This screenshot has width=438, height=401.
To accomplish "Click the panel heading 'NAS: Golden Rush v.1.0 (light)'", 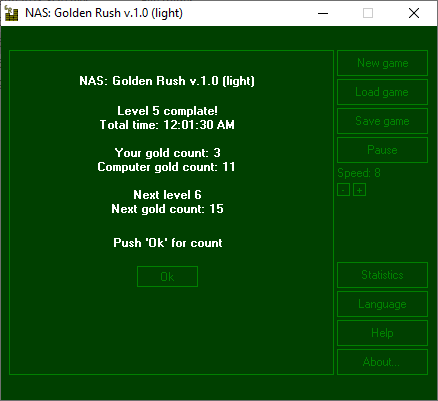I will tap(167, 81).
